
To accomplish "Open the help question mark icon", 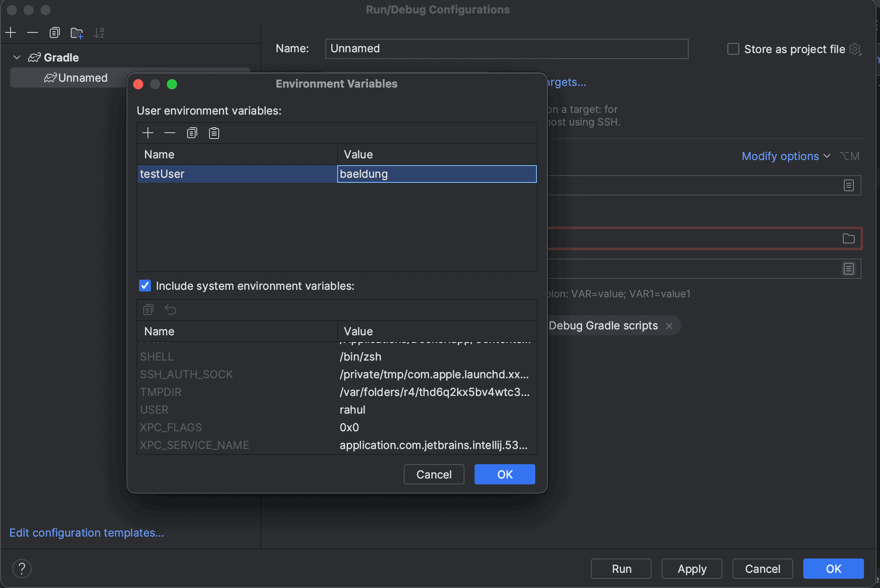I will (x=22, y=568).
